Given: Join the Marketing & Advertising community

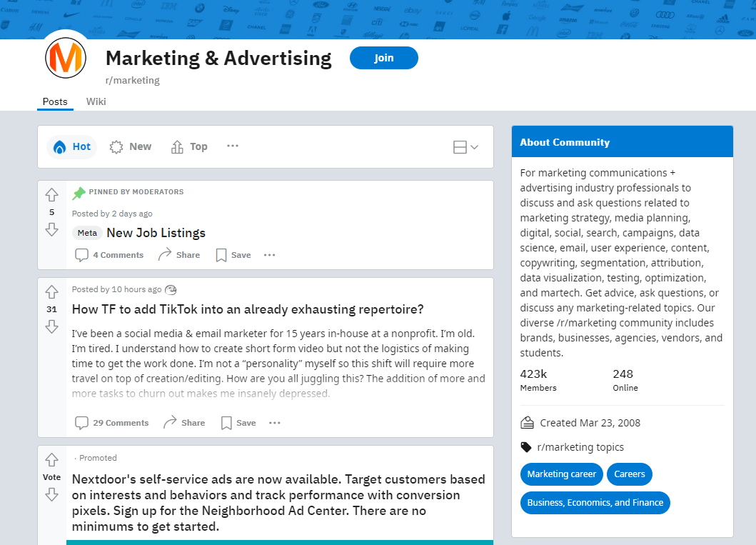Looking at the screenshot, I should (x=383, y=58).
